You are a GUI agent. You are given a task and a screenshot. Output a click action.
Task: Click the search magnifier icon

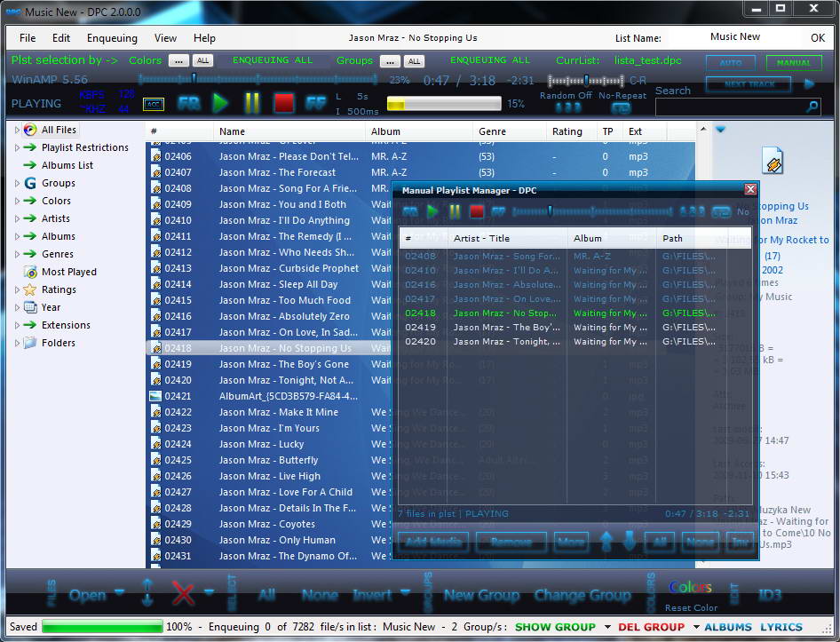(x=812, y=107)
